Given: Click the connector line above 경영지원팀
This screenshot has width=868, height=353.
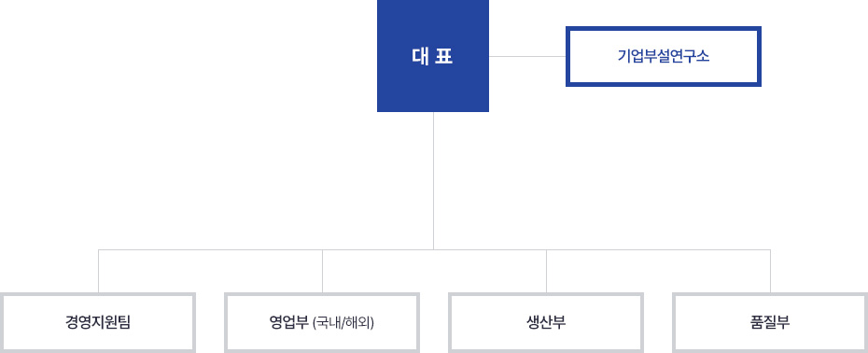Looking at the screenshot, I should pos(99,271).
